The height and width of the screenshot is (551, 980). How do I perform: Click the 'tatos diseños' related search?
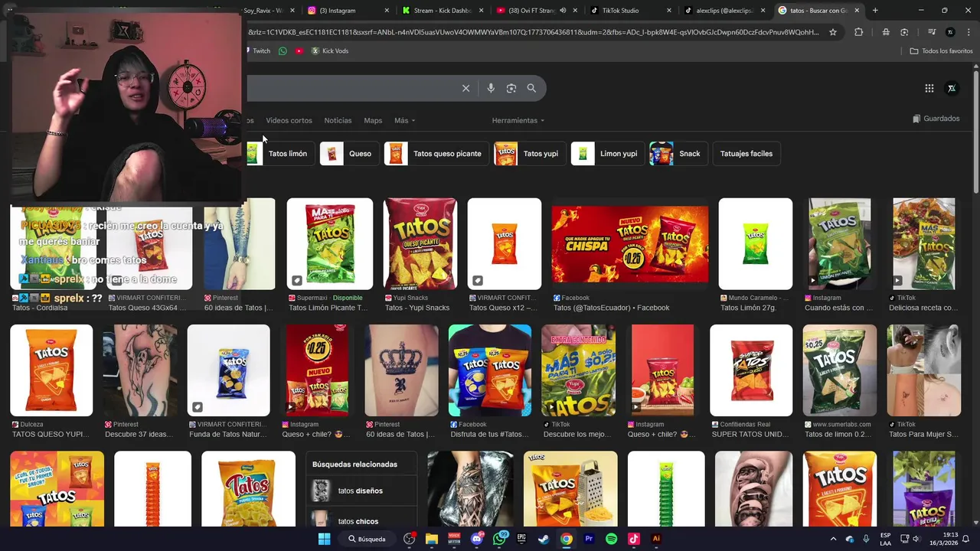coord(361,491)
